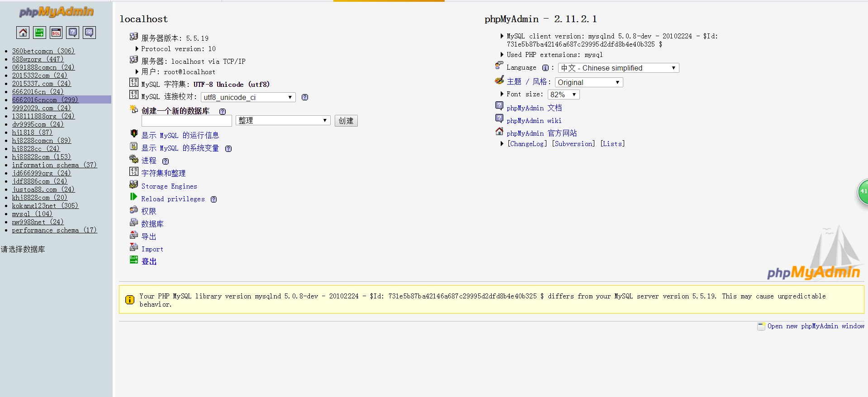Click the 登出 logout link
The image size is (868, 397).
tap(149, 261)
